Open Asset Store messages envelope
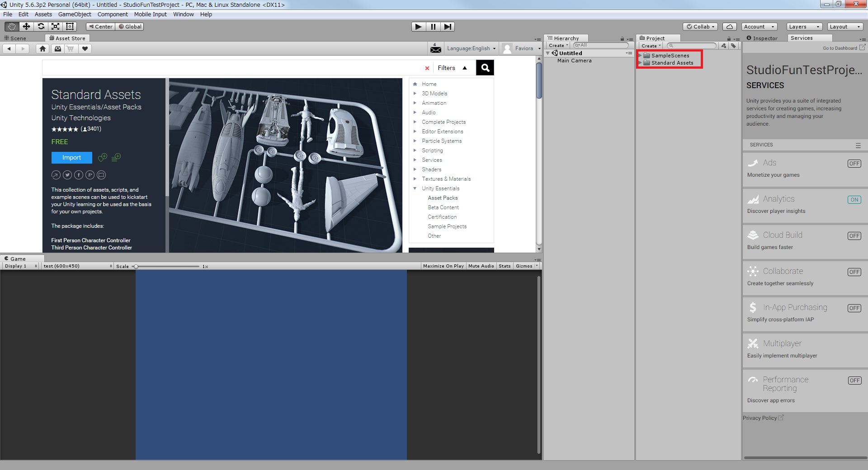Viewport: 868px width, 470px height. 436,48
